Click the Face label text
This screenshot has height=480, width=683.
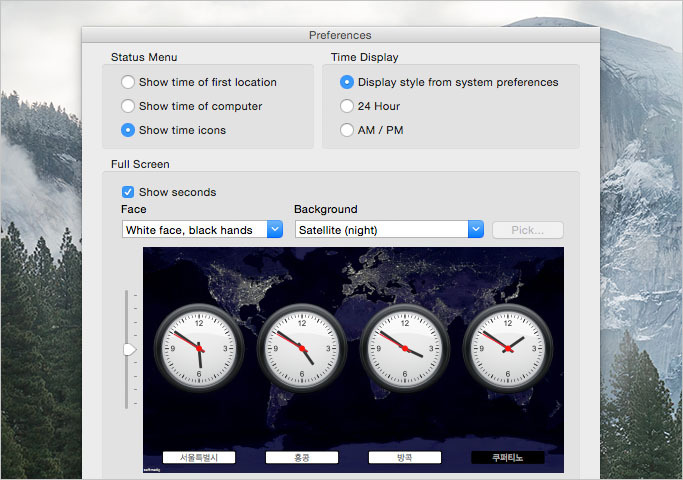(x=134, y=209)
